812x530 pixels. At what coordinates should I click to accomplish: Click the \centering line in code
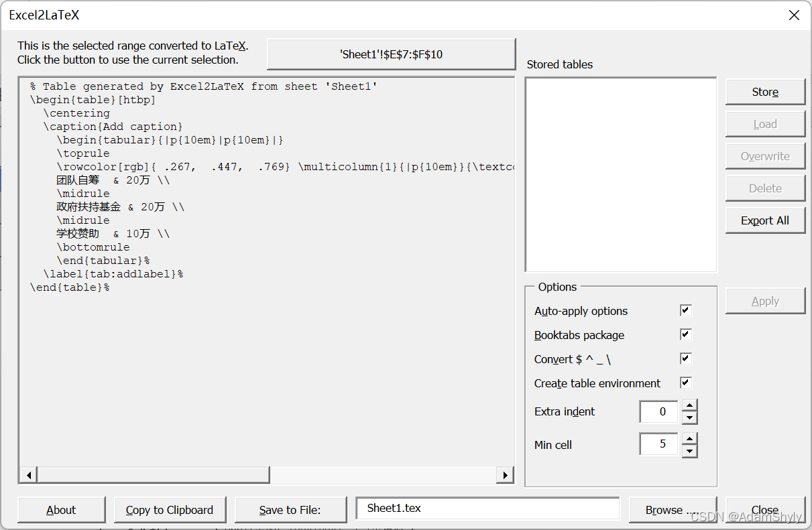[76, 113]
